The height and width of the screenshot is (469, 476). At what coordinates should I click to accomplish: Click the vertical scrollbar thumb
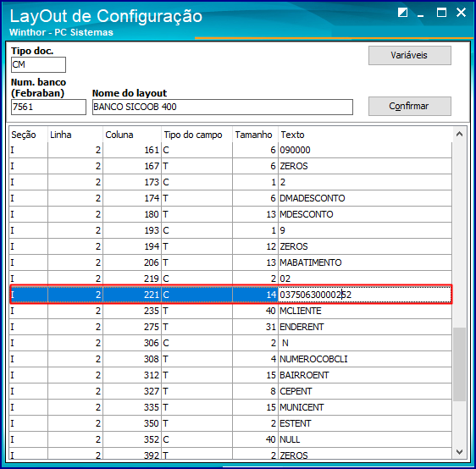click(x=459, y=364)
